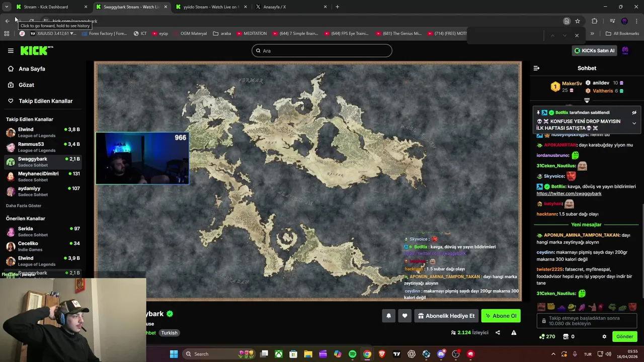The image size is (644, 362).
Task: Open Ceceliko recommended channel
Action: [43, 246]
